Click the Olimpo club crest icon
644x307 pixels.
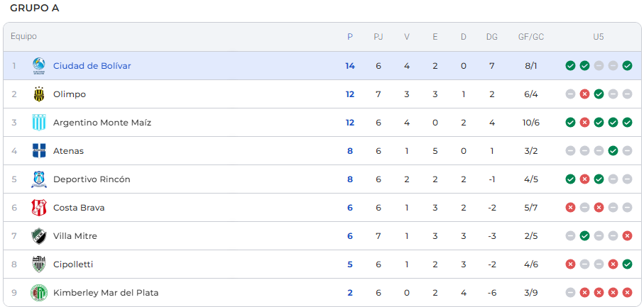38,94
